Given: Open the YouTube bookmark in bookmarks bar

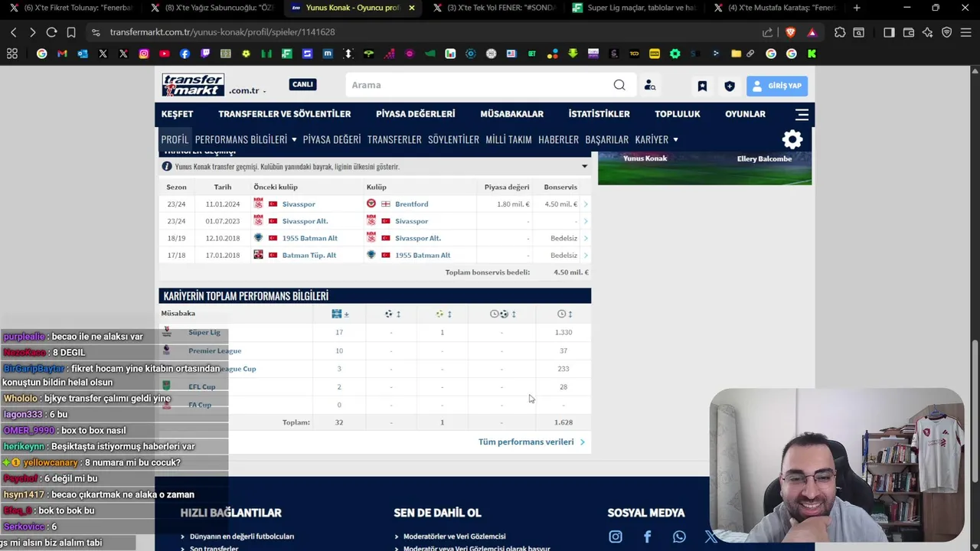Looking at the screenshot, I should coord(165,54).
